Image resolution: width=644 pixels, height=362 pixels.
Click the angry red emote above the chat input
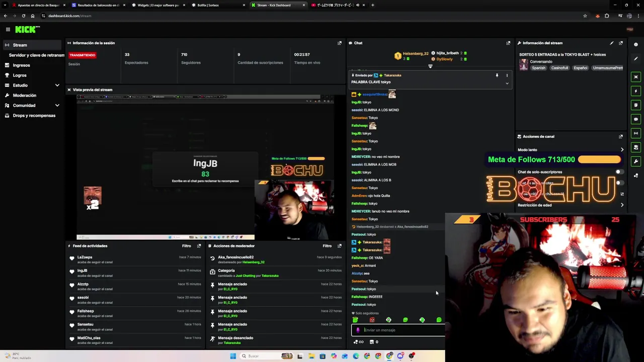coord(372,320)
